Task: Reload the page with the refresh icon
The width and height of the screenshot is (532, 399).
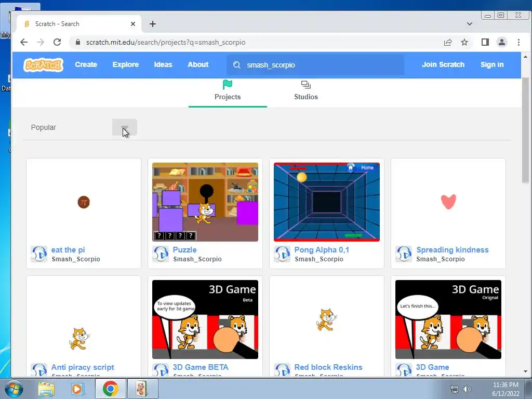Action: pyautogui.click(x=57, y=42)
